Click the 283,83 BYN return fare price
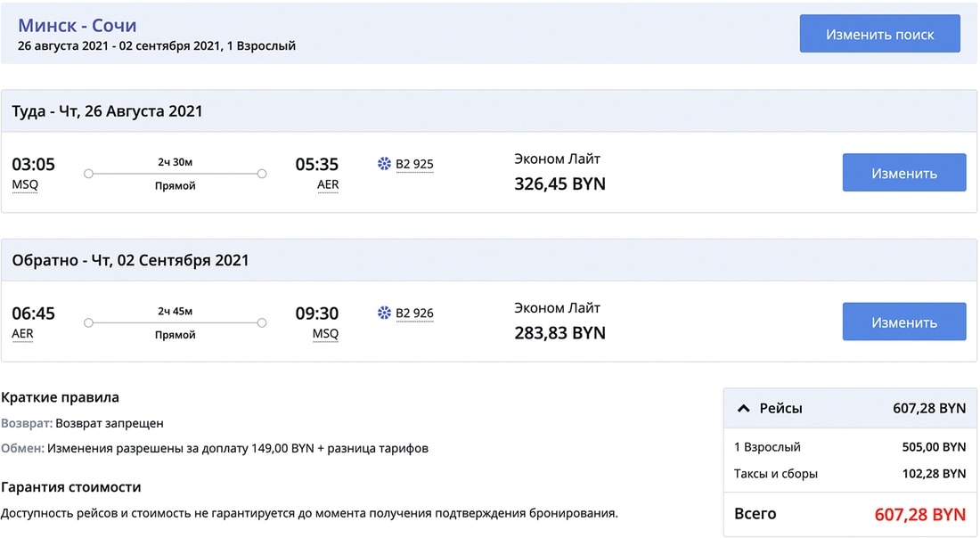The image size is (980, 538). (559, 333)
